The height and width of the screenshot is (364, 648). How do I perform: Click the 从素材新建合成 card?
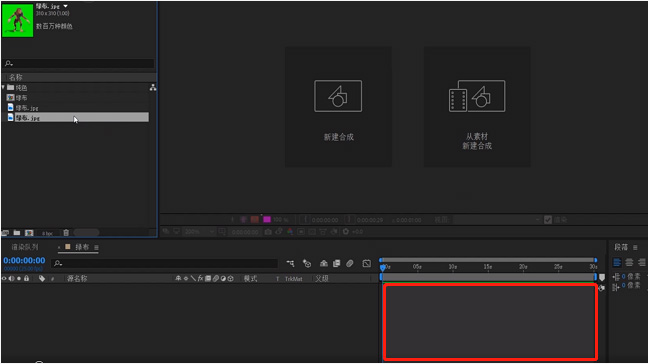(x=477, y=107)
